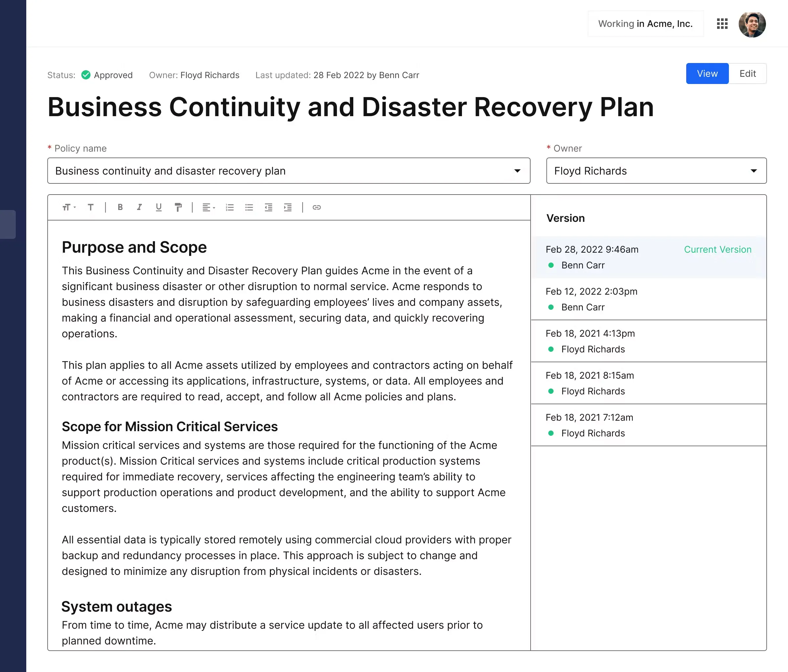Increase the paragraph indent
The image size is (788, 672).
click(x=288, y=207)
